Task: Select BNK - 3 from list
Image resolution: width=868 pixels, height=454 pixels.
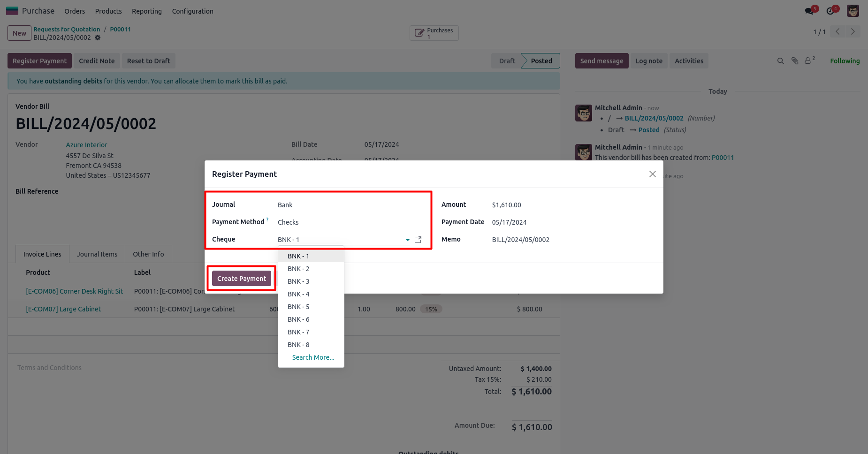Action: click(x=311, y=281)
